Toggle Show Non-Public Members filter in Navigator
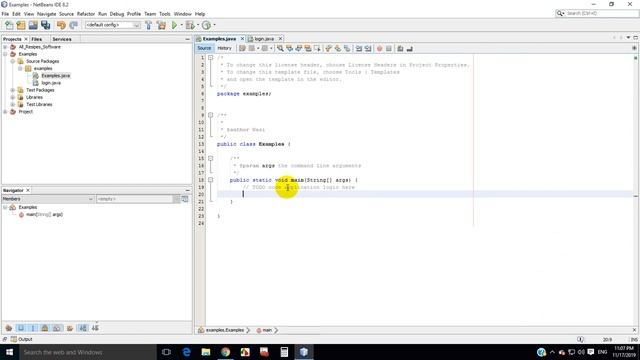The image size is (640, 360). click(45, 328)
